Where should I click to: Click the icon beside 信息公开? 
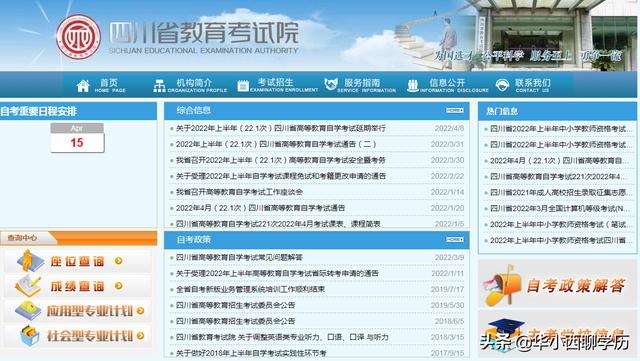point(413,86)
